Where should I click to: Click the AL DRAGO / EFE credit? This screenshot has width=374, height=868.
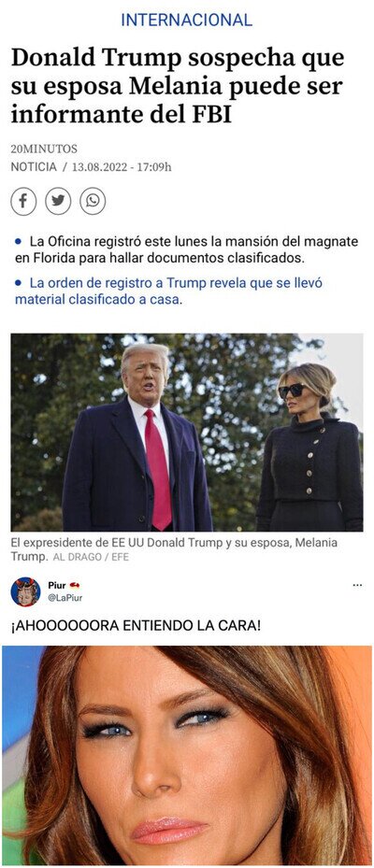pyautogui.click(x=91, y=557)
